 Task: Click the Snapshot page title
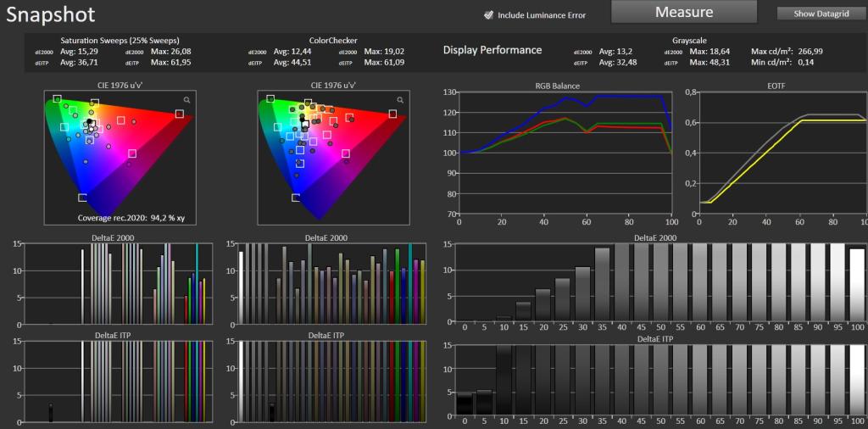[x=51, y=14]
